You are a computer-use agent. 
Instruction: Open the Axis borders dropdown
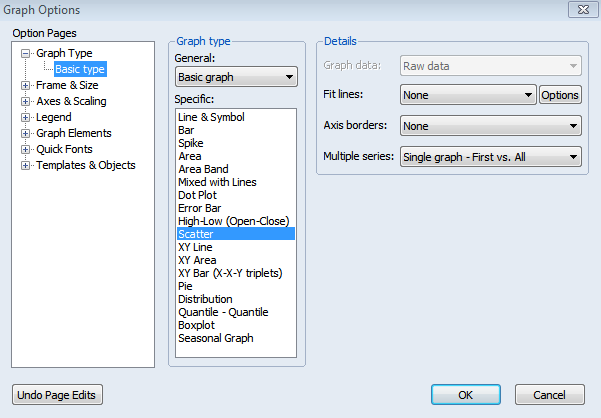(x=490, y=126)
